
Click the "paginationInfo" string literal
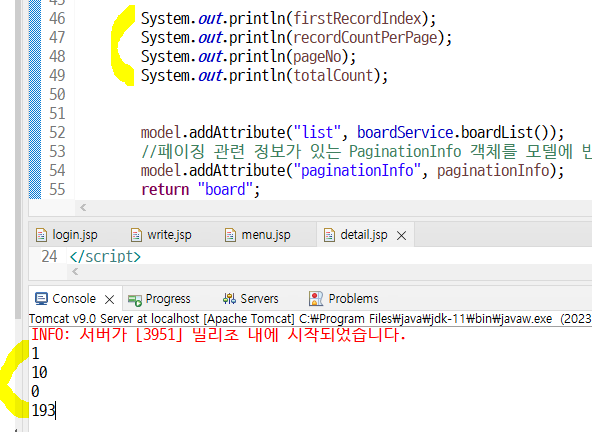(357, 170)
